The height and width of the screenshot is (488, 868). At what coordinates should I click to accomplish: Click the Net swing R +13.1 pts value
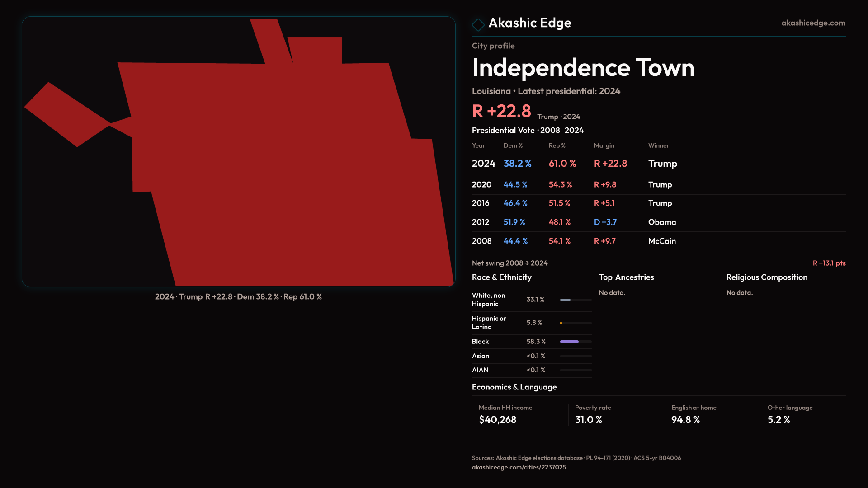coord(829,263)
